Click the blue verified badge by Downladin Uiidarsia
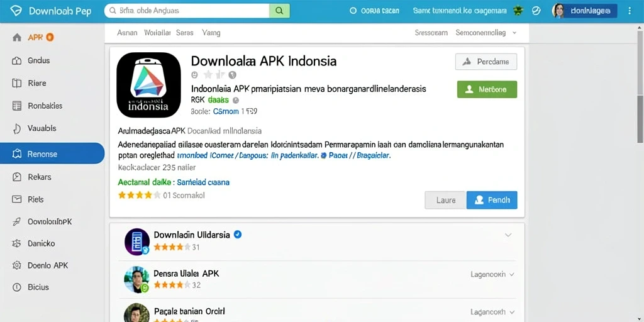Viewport: 644px width, 322px height. (237, 235)
